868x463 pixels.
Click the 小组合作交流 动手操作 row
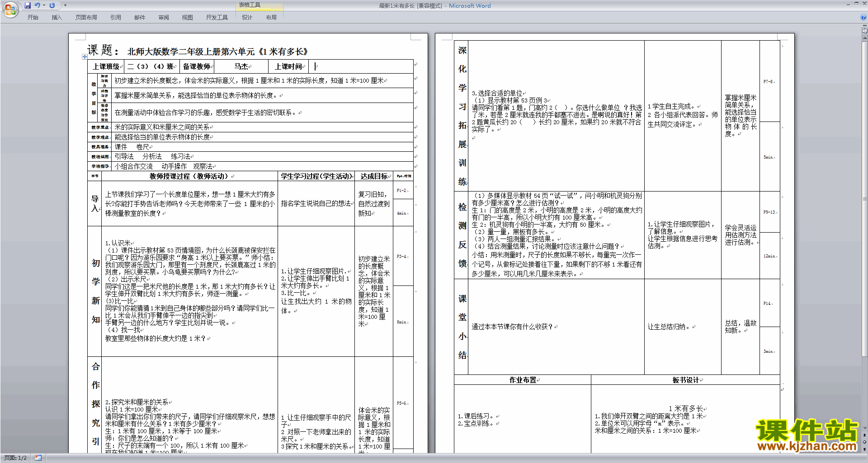tap(163, 166)
